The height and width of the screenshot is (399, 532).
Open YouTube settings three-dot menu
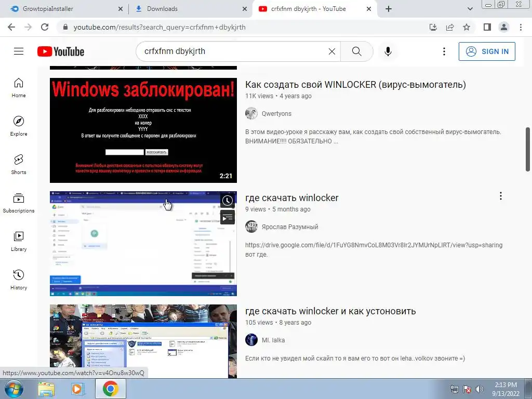(x=444, y=51)
